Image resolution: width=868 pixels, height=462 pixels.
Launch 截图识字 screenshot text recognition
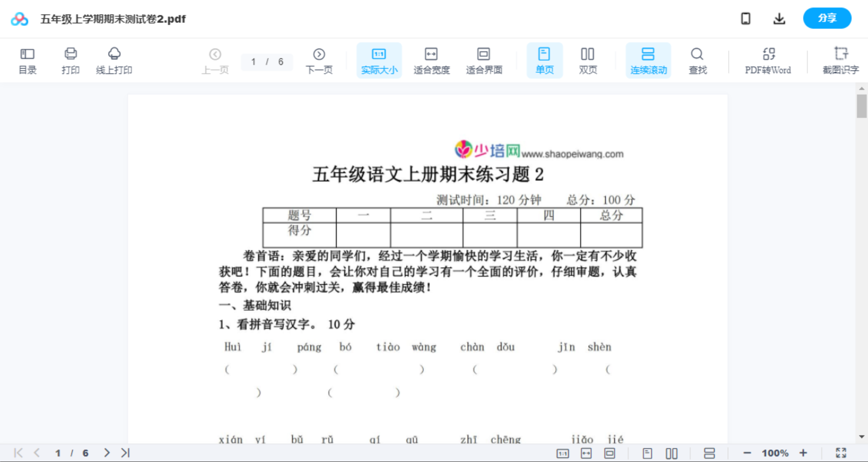[841, 60]
